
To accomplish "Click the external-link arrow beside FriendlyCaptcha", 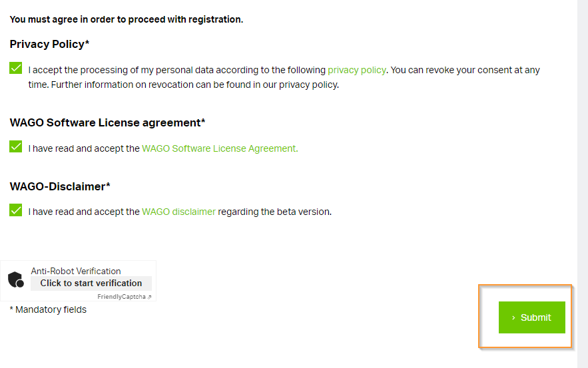I will [x=149, y=297].
